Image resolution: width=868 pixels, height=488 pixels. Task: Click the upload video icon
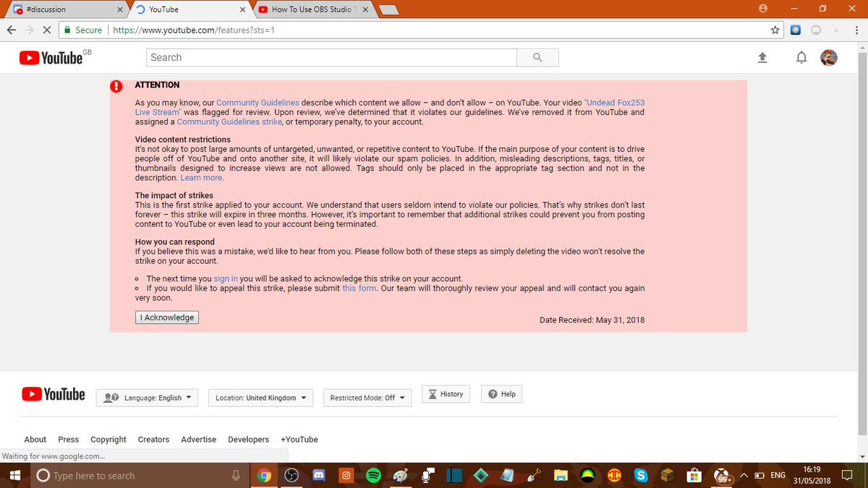762,58
